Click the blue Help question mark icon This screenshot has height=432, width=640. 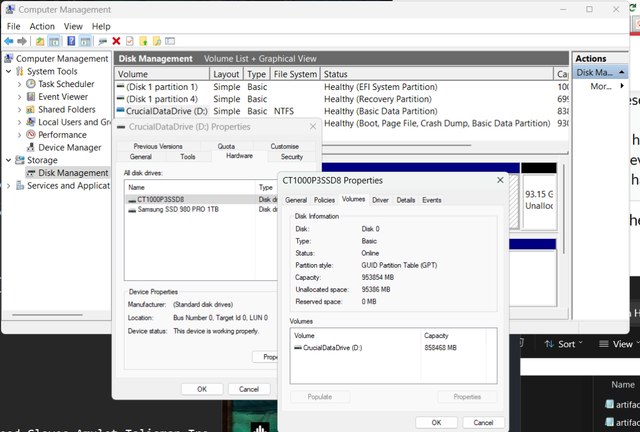pyautogui.click(x=71, y=41)
